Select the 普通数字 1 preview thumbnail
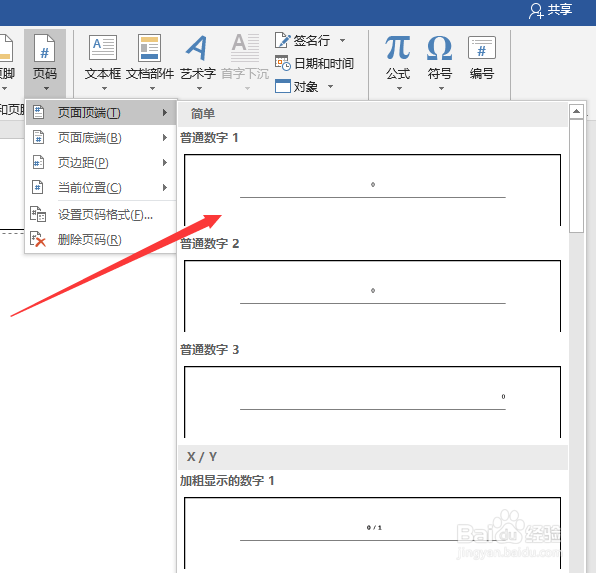 (x=372, y=190)
